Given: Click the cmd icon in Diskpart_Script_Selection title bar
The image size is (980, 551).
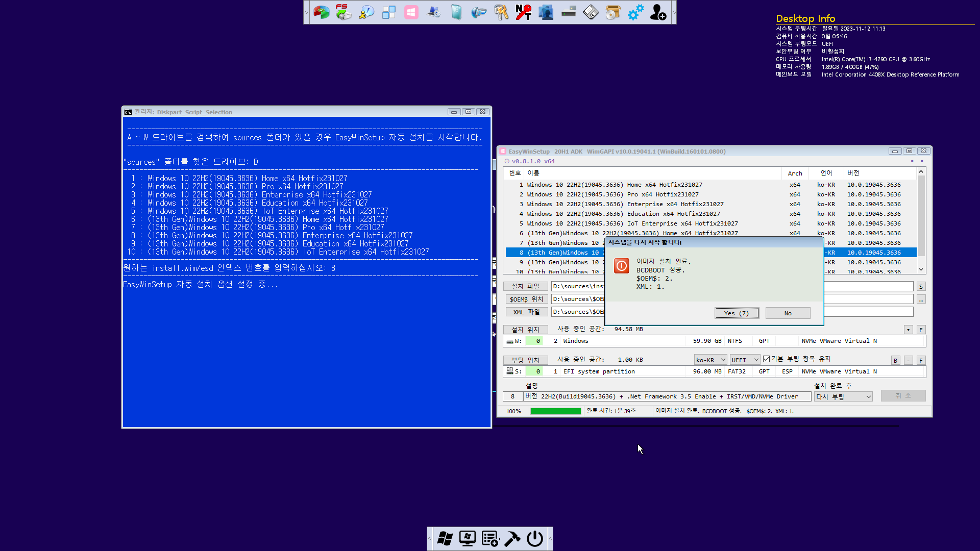Looking at the screenshot, I should (x=128, y=112).
